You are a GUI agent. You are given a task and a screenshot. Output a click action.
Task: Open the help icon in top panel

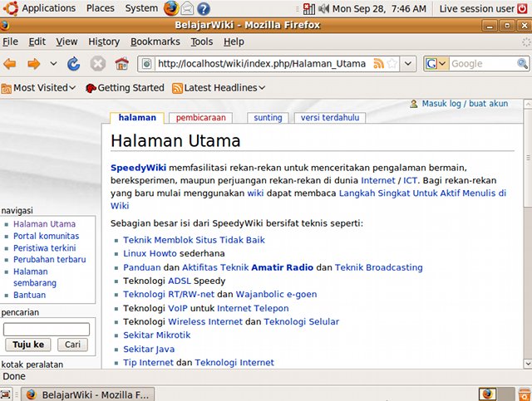tap(203, 9)
